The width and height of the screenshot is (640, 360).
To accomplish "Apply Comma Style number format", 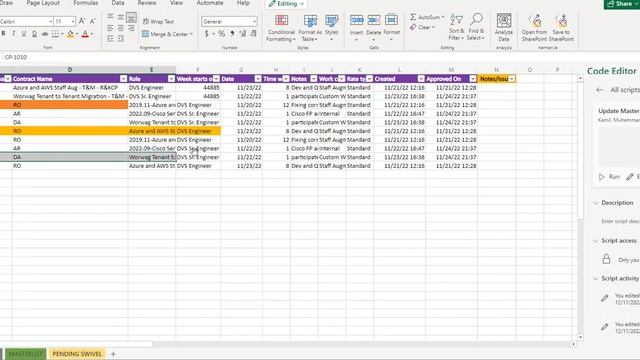I will tap(232, 33).
